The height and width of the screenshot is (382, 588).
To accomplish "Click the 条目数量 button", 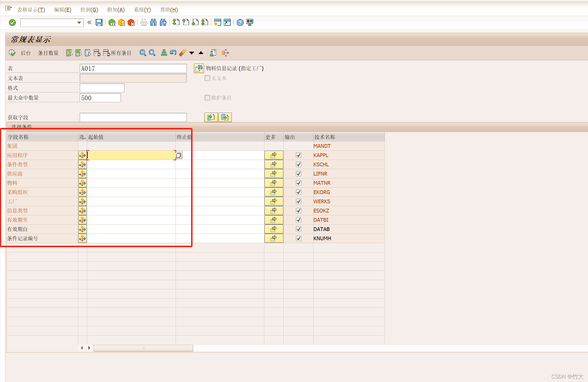I will point(48,53).
